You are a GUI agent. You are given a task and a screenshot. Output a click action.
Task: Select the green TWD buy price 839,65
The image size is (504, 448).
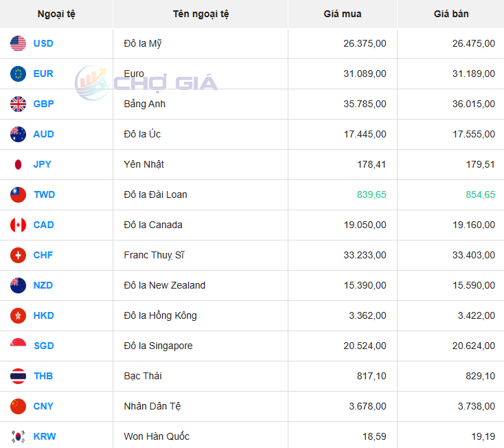pyautogui.click(x=371, y=194)
